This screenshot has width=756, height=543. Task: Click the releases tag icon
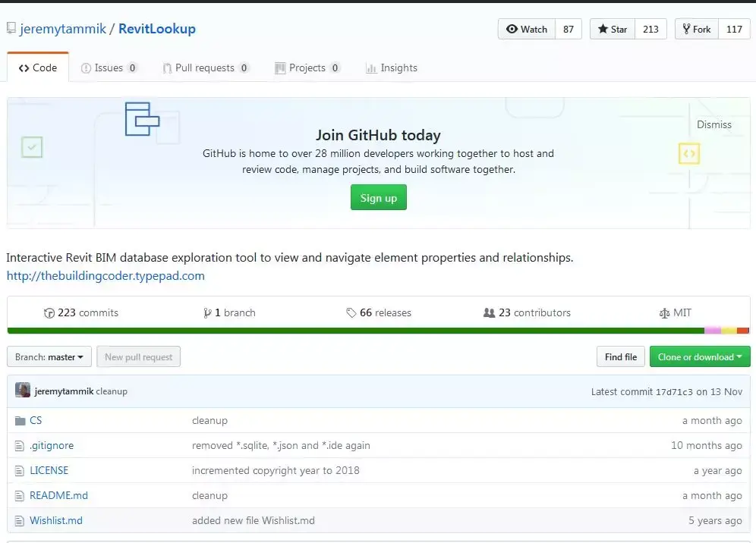pyautogui.click(x=351, y=312)
